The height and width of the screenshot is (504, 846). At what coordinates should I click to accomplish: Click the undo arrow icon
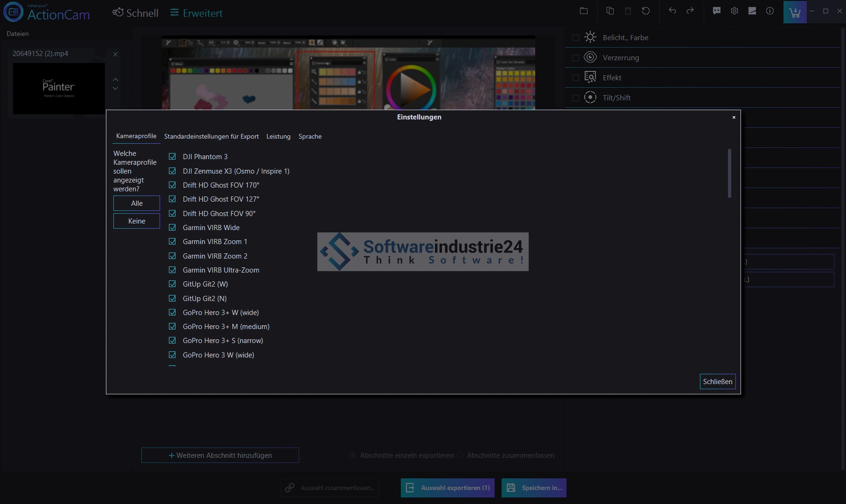click(672, 11)
